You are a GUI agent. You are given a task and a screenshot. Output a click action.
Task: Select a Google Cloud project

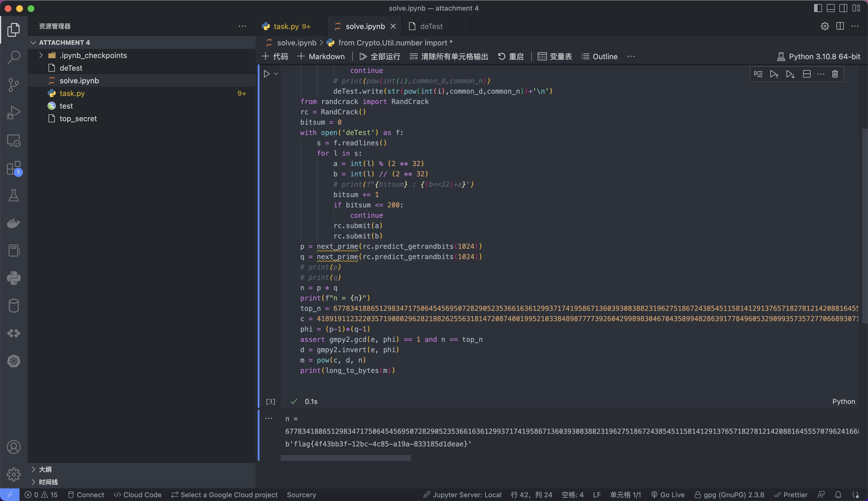point(224,495)
